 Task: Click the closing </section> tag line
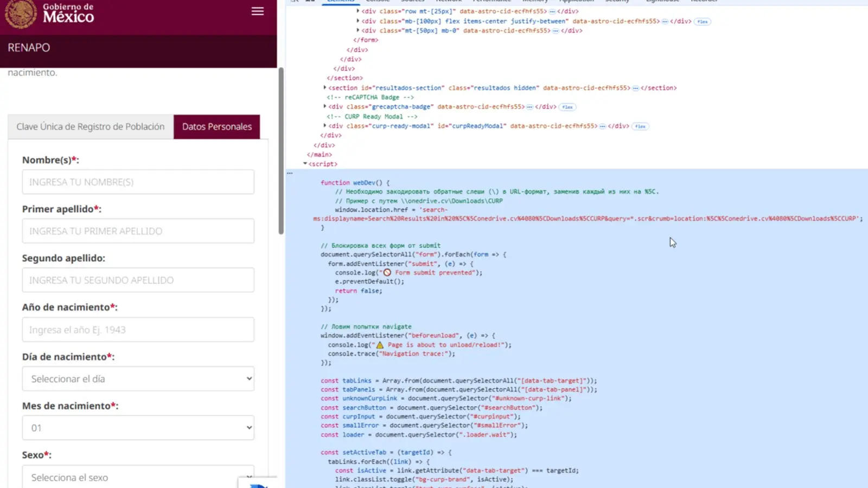pyautogui.click(x=345, y=78)
